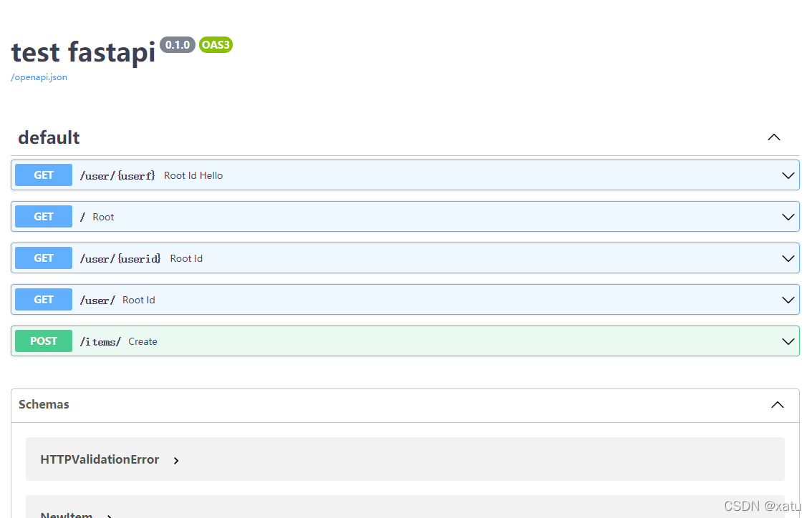Click the 'test fastapi' title
Viewport: 812px width, 518px height.
pyautogui.click(x=83, y=52)
